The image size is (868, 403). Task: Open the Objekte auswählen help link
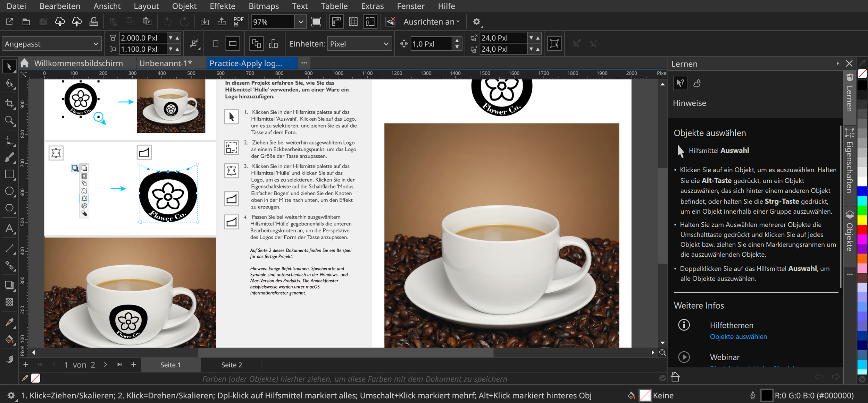coord(738,336)
